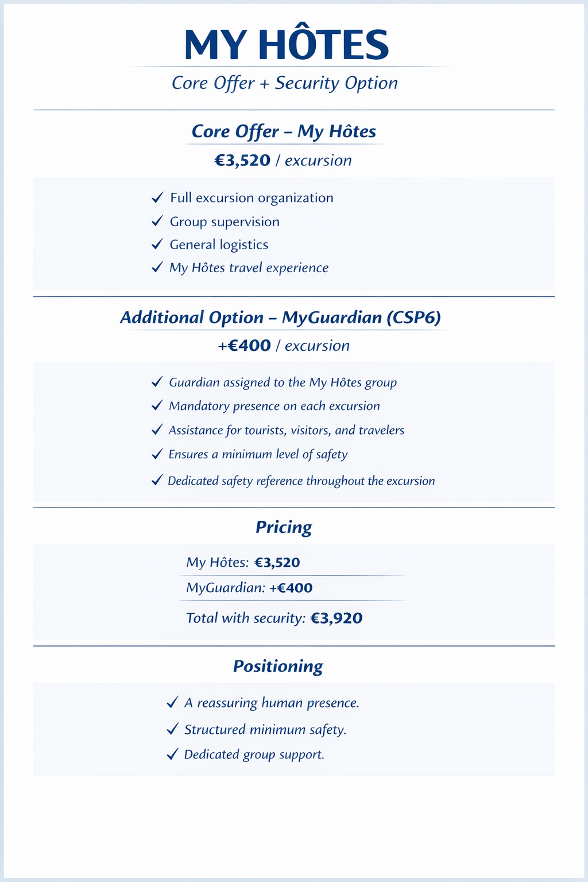Viewport: 588px width, 882px height.
Task: Click the Pricing section heading
Action: click(284, 527)
